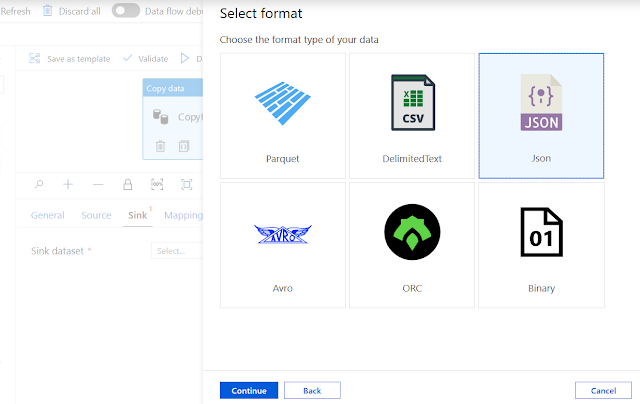Switch to the Source tab
Image resolution: width=640 pixels, height=404 pixels.
(x=96, y=215)
